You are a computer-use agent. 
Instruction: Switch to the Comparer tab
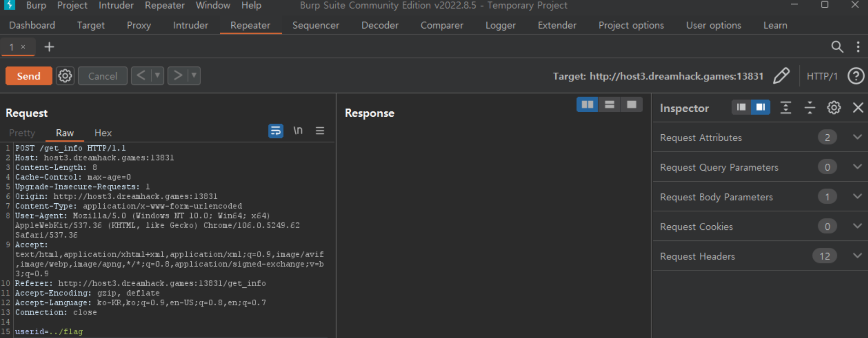click(442, 25)
